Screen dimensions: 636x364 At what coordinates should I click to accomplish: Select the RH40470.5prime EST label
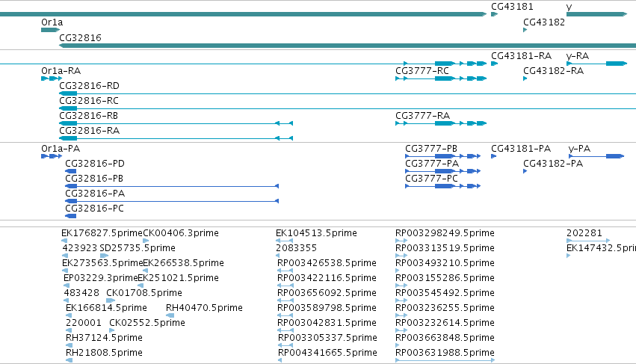point(204,308)
